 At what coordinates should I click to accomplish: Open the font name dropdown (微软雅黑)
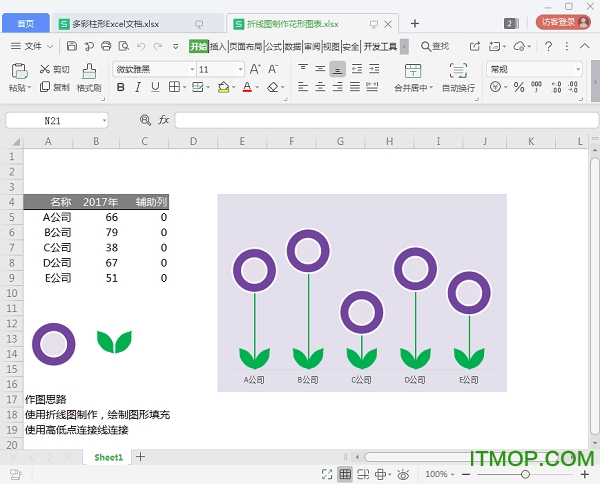[152, 69]
